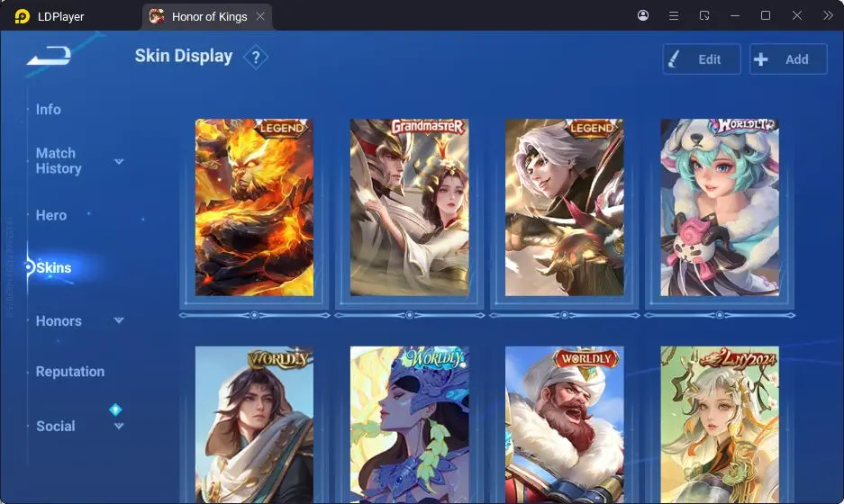
Task: Expand the Honors chevron
Action: [x=119, y=320]
